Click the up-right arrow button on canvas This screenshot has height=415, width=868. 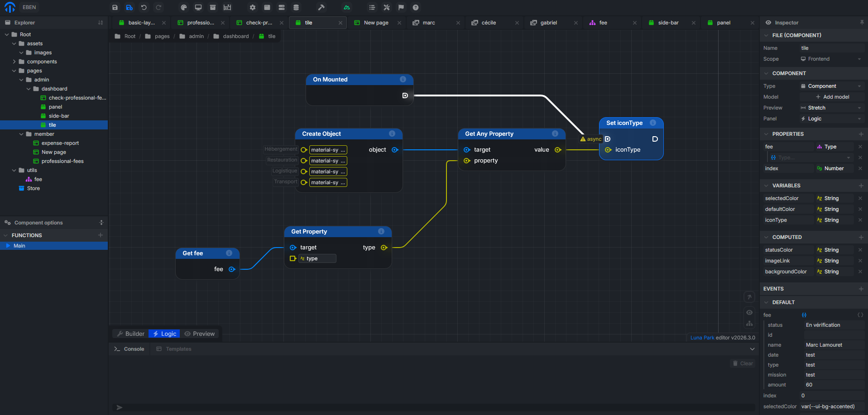(x=749, y=297)
